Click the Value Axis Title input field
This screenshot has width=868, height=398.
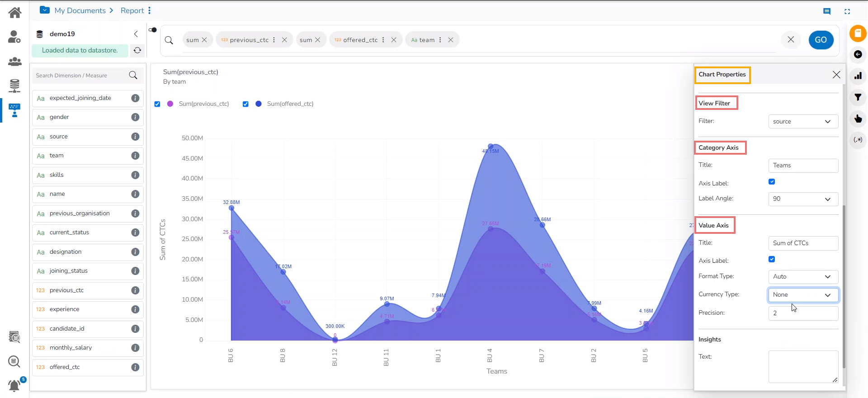803,243
